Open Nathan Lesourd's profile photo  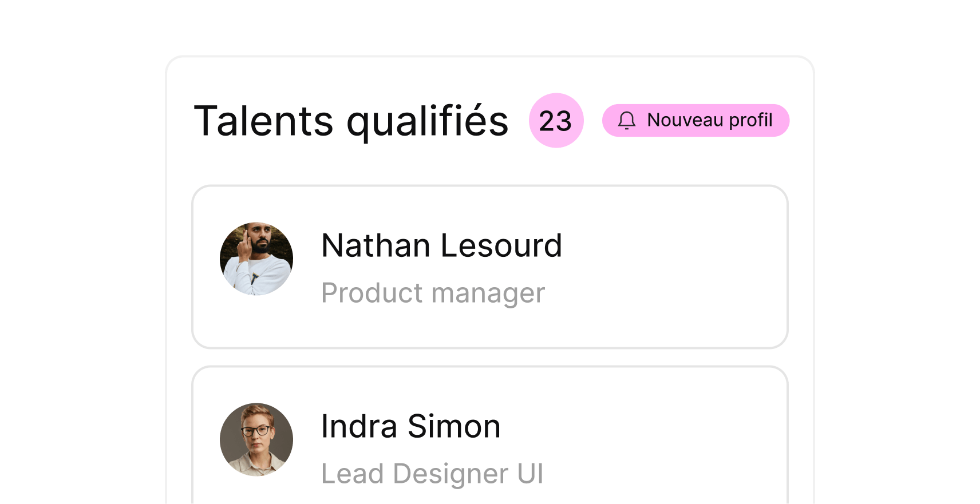[x=256, y=259]
